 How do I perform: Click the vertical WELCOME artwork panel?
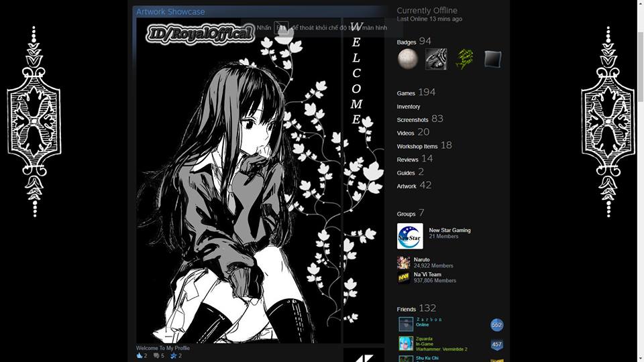[364, 180]
